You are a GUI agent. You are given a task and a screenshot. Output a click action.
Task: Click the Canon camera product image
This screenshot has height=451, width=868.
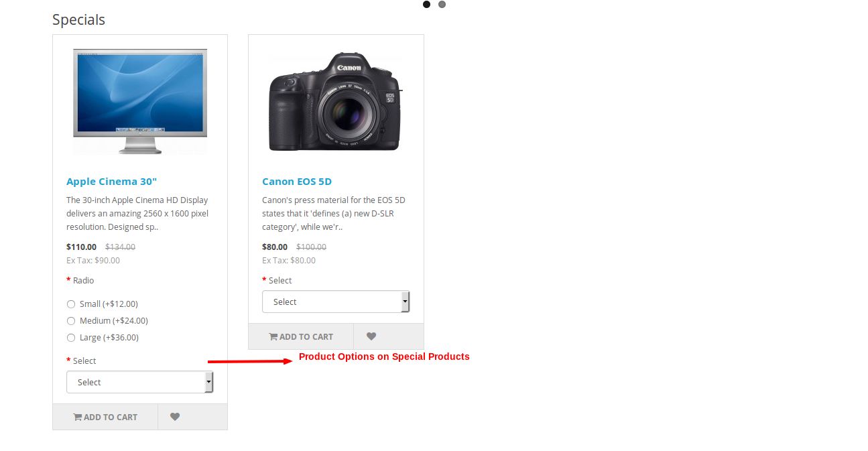(x=336, y=101)
